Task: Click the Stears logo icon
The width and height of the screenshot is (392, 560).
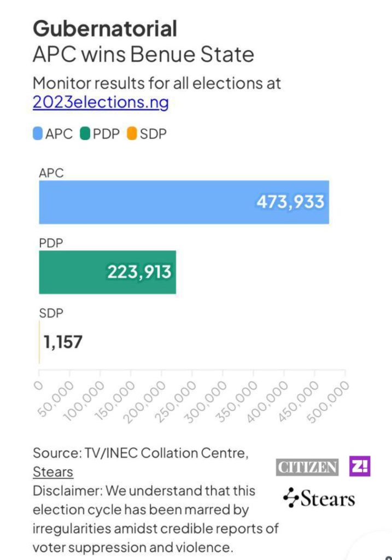Action: [290, 498]
